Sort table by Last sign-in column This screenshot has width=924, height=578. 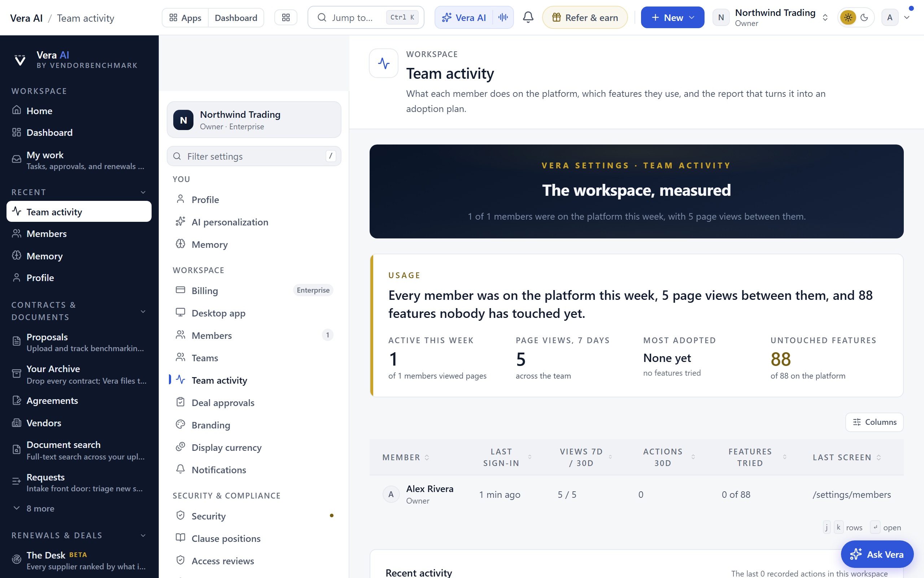point(506,457)
